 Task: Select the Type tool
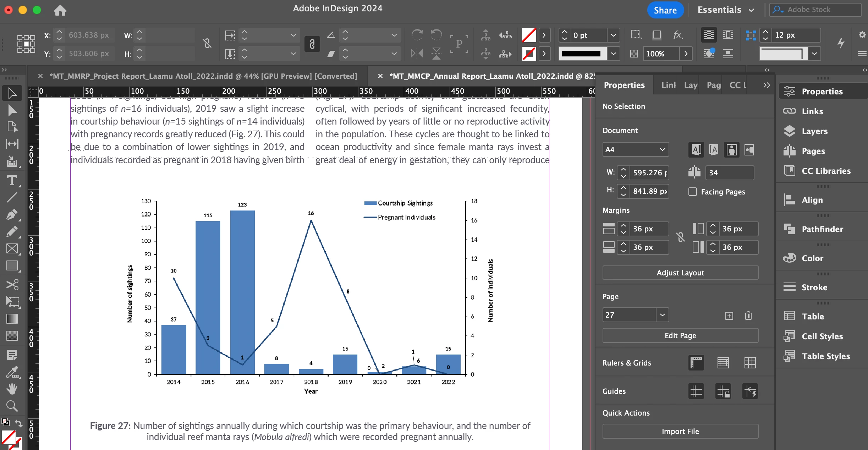12,180
